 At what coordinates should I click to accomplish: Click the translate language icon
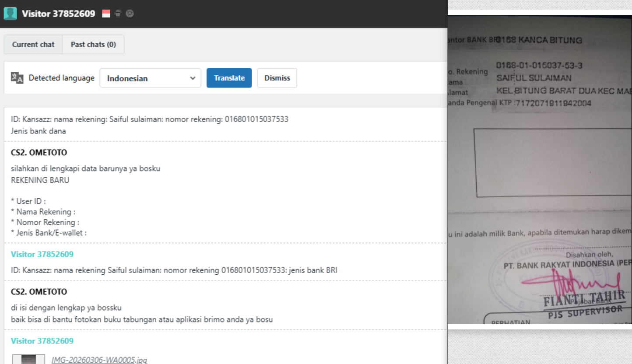coord(17,78)
